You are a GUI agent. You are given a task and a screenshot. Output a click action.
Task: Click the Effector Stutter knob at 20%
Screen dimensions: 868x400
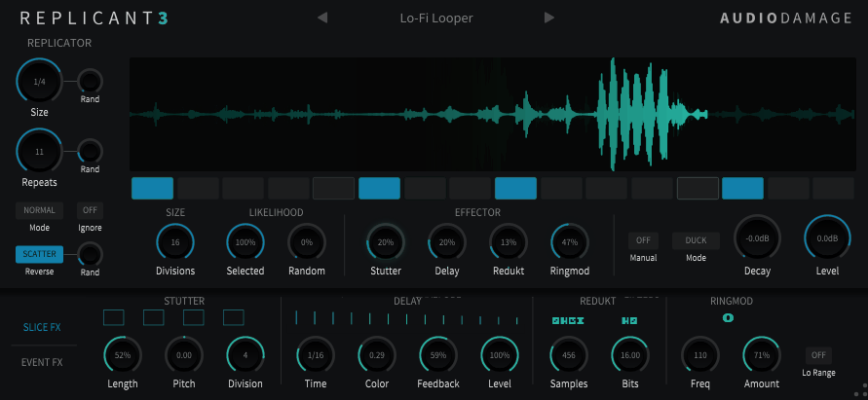[386, 242]
